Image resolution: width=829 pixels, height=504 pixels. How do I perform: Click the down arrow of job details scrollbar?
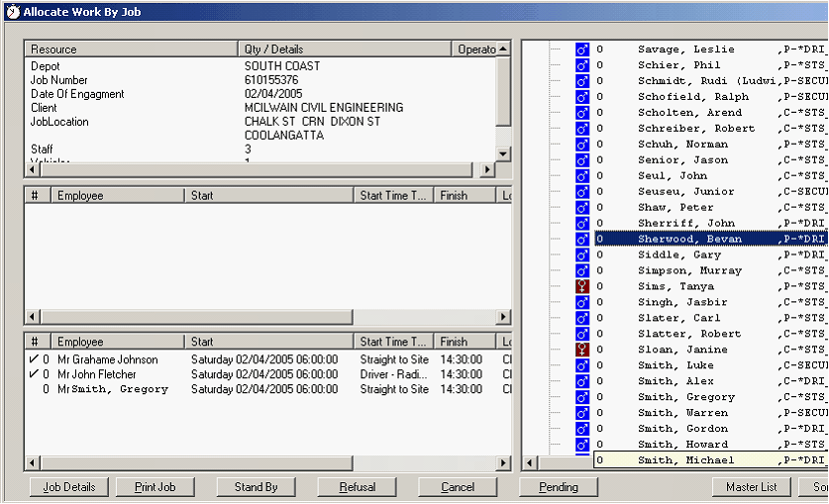[503, 154]
